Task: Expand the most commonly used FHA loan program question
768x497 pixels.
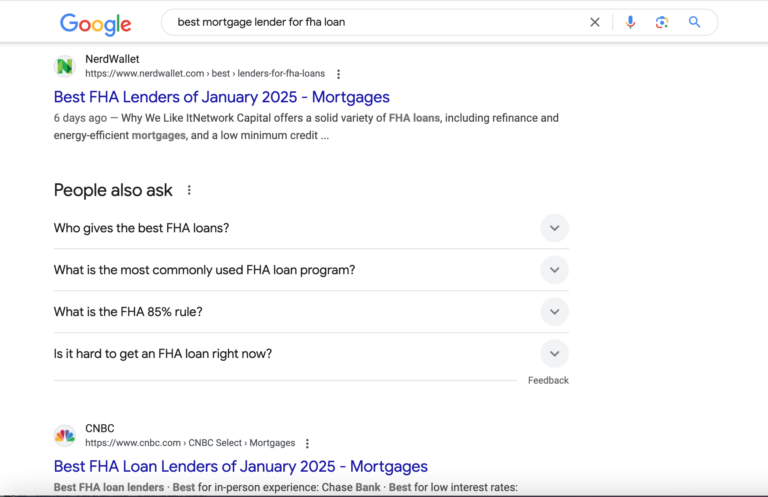Action: tap(311, 270)
